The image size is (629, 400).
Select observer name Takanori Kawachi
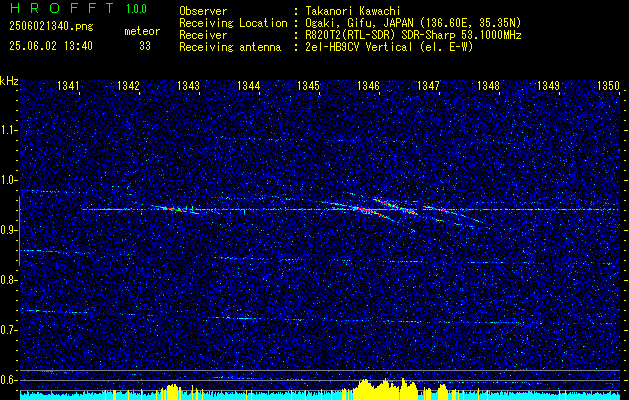coord(352,11)
